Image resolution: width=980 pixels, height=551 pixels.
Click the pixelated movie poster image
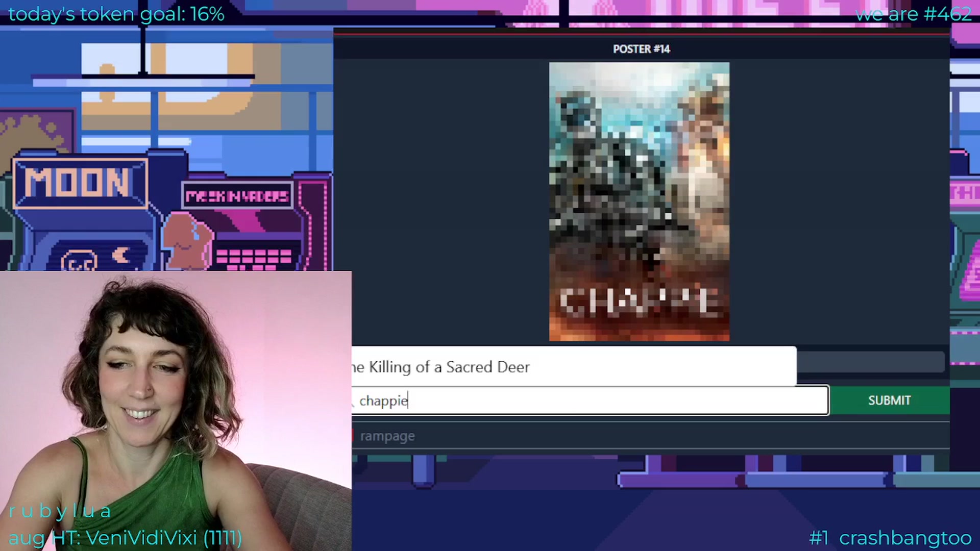click(x=639, y=202)
